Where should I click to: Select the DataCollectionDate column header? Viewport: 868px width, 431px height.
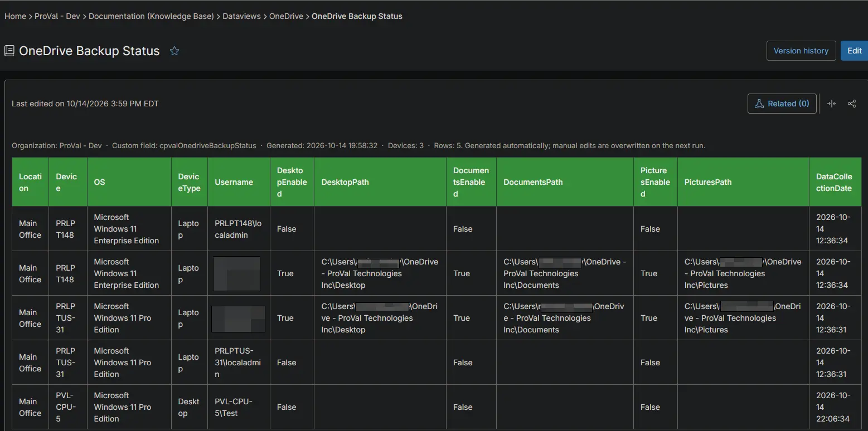point(835,182)
